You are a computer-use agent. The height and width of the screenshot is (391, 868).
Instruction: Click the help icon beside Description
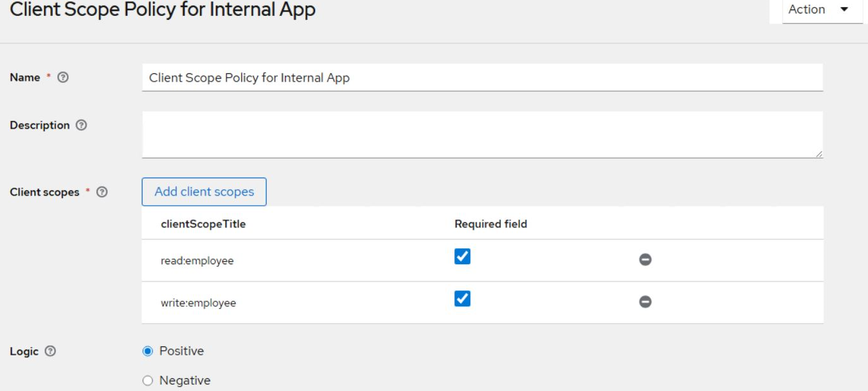coord(81,125)
